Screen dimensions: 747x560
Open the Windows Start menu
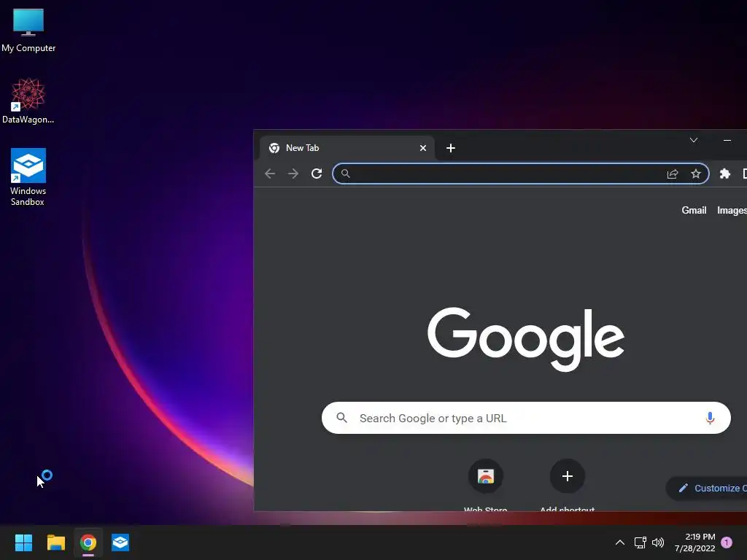tap(23, 542)
